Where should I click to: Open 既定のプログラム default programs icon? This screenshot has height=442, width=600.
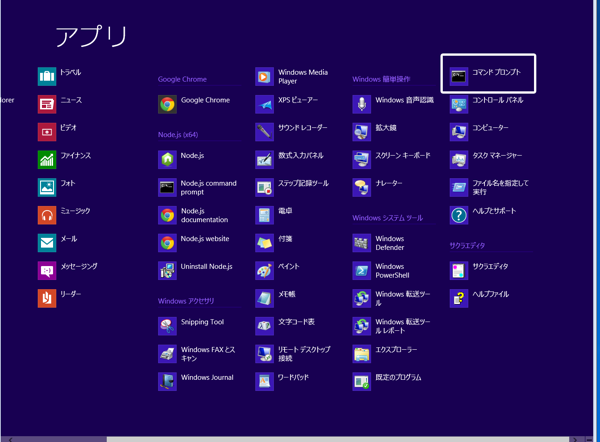(x=362, y=382)
